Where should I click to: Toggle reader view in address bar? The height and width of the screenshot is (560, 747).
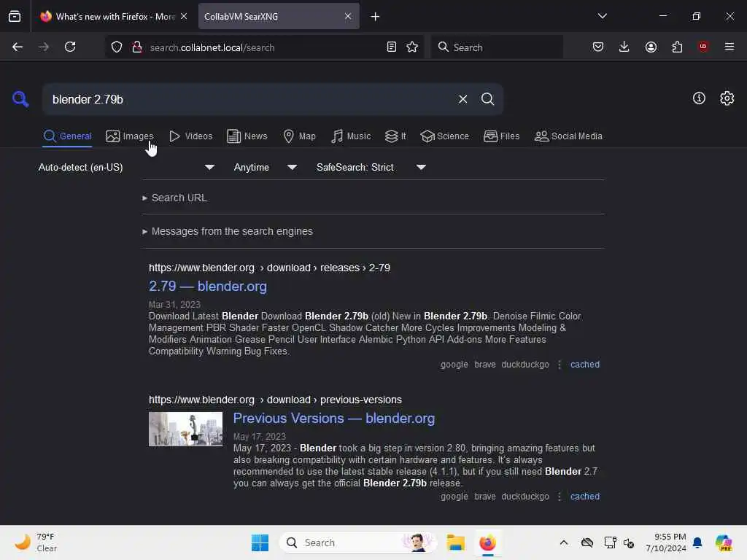coord(392,47)
